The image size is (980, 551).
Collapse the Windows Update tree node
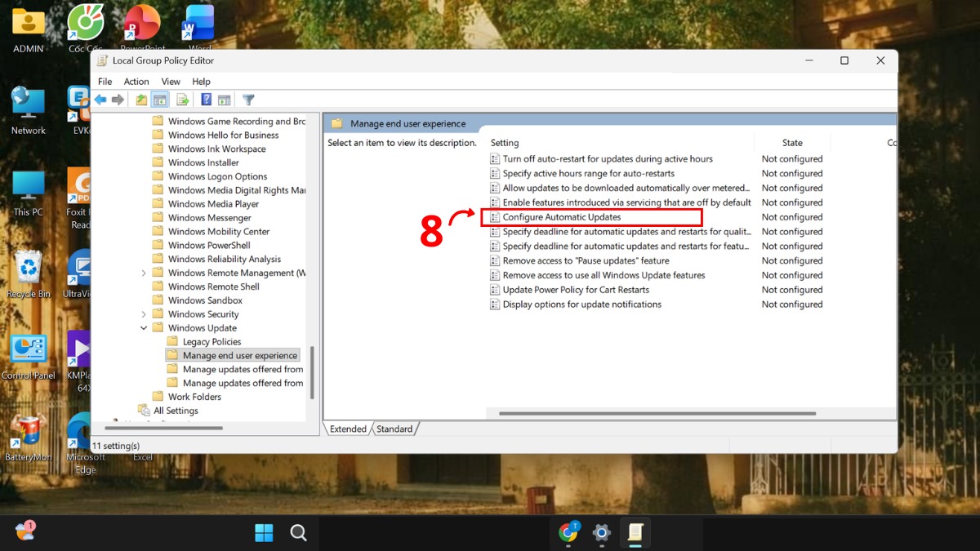click(x=144, y=327)
